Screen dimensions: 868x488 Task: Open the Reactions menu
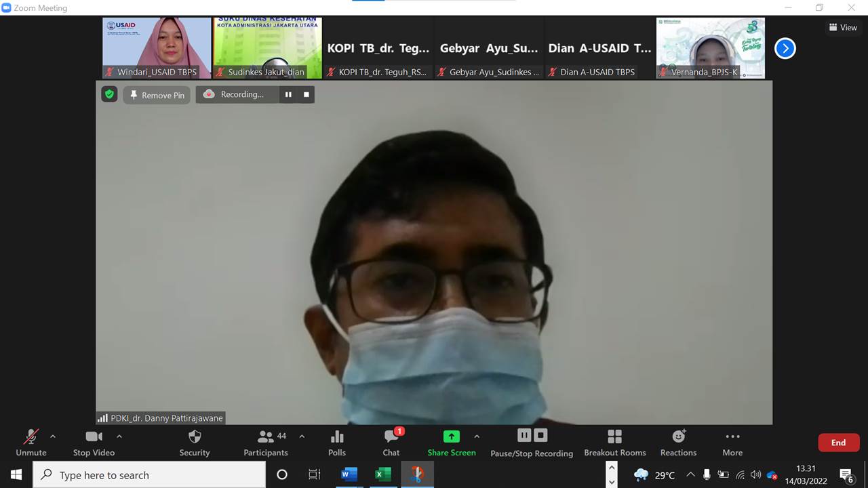(x=678, y=443)
